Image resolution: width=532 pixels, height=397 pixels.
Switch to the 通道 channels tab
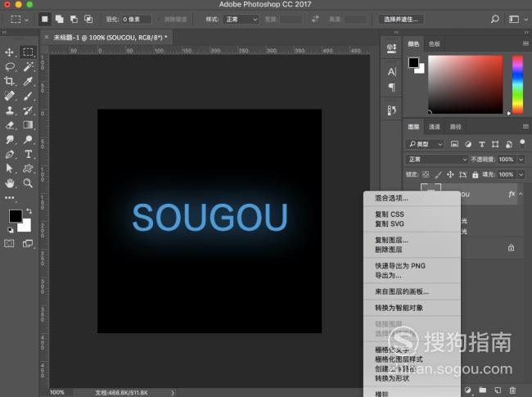(x=435, y=127)
